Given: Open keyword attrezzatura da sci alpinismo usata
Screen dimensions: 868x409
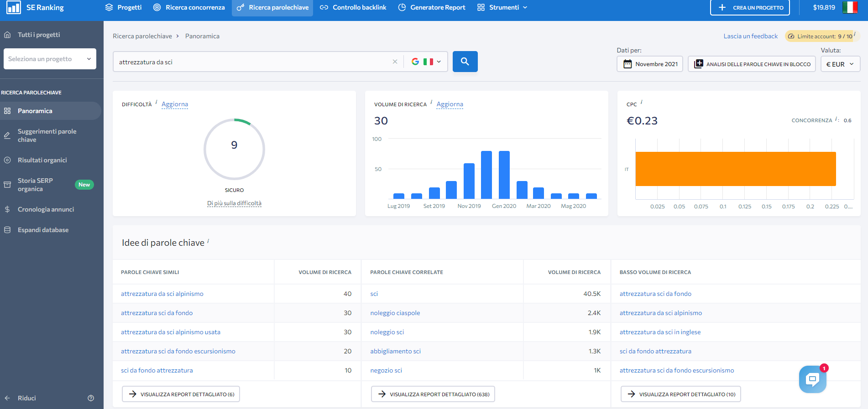Looking at the screenshot, I should pyautogui.click(x=171, y=332).
